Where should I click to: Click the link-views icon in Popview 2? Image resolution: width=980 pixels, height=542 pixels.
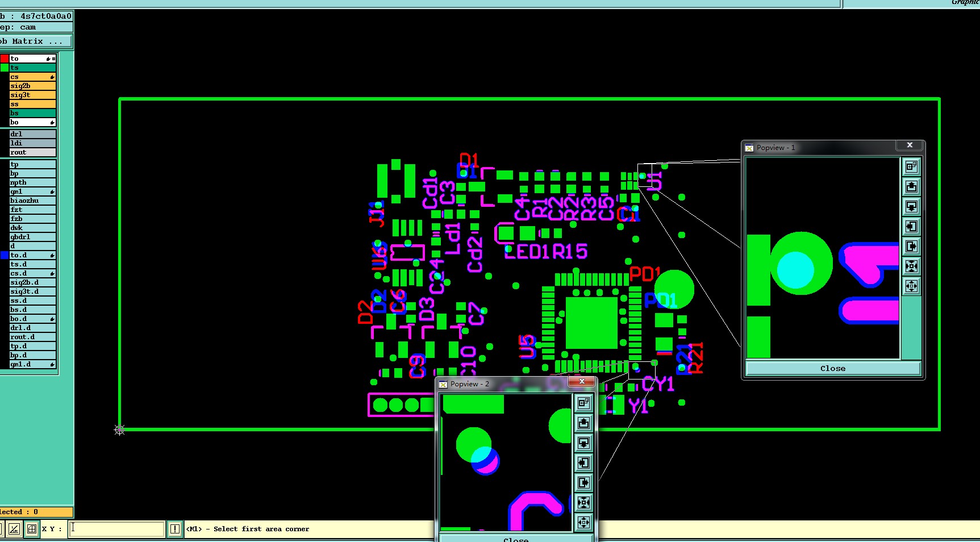point(583,403)
